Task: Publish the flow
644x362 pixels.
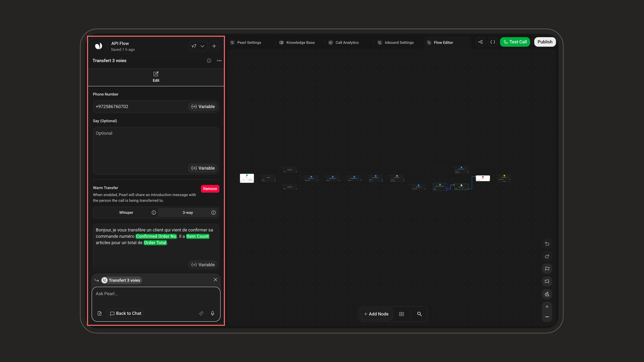Action: pyautogui.click(x=545, y=42)
